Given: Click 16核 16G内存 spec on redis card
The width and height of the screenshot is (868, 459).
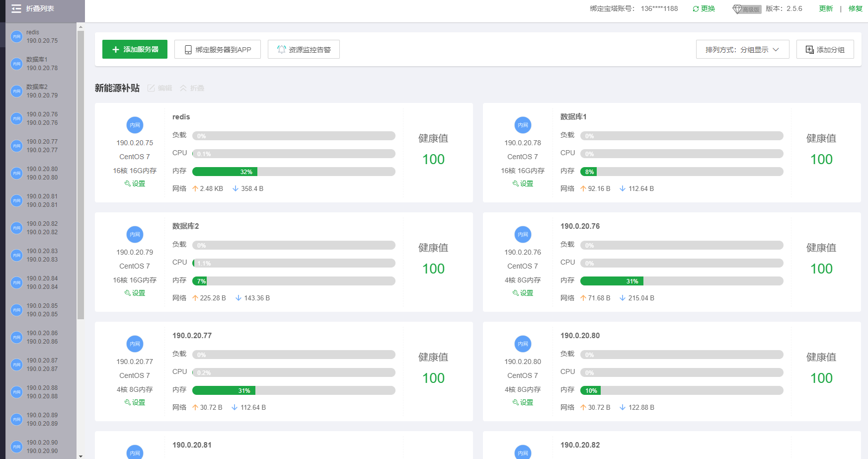Looking at the screenshot, I should (x=135, y=171).
